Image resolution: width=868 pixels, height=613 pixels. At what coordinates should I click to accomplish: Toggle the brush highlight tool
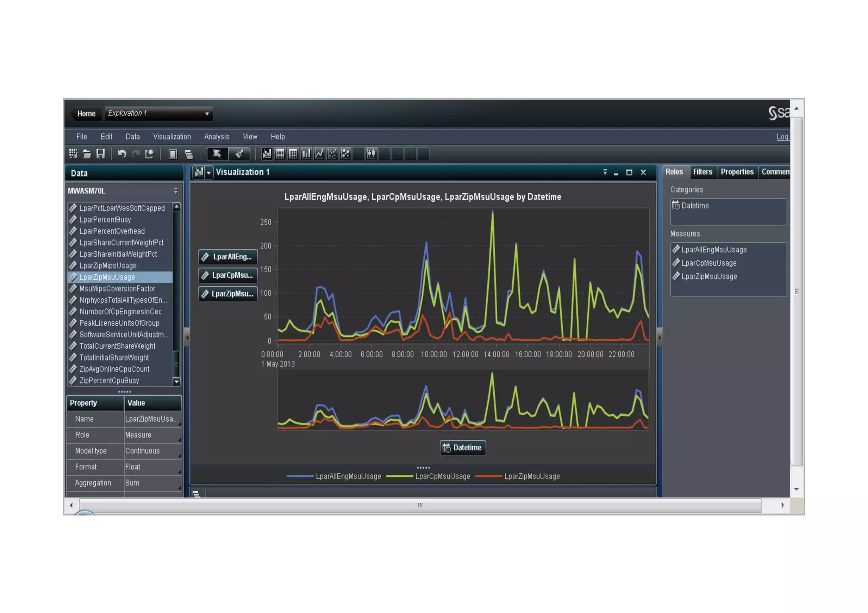pyautogui.click(x=239, y=154)
